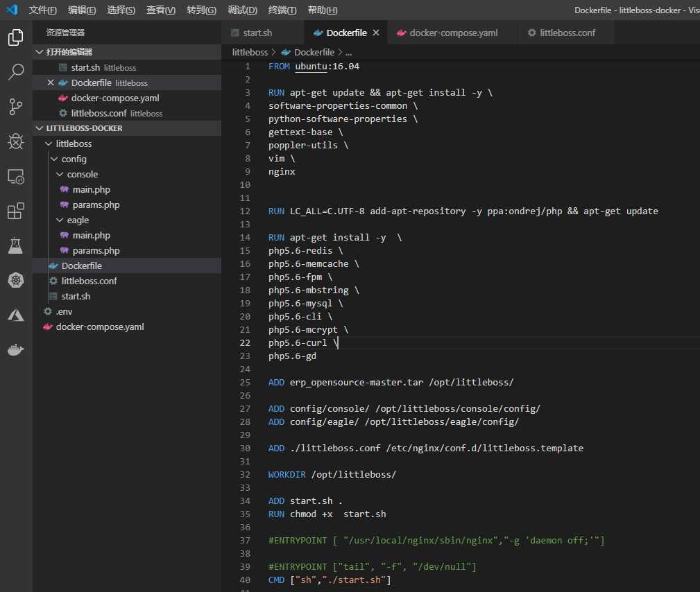Click the WORKDIR /opt/littleboss/ line
The image size is (700, 592).
tap(332, 474)
